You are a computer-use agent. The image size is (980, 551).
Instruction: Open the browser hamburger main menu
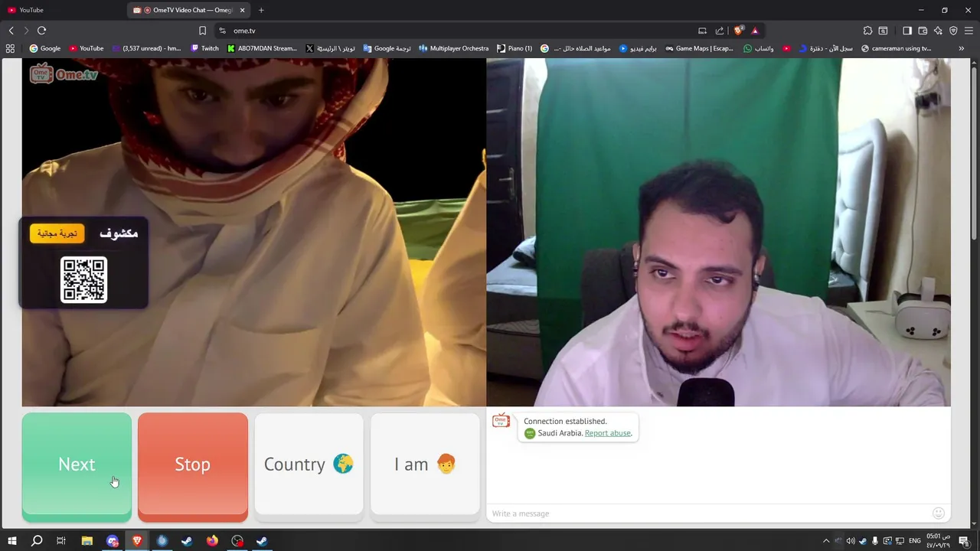coord(969,31)
